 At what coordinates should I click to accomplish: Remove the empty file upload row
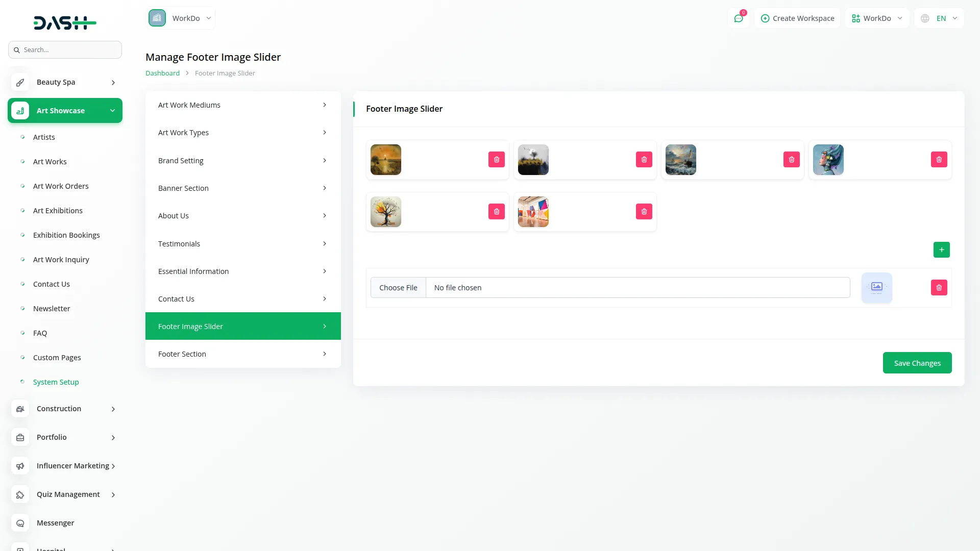click(x=939, y=288)
